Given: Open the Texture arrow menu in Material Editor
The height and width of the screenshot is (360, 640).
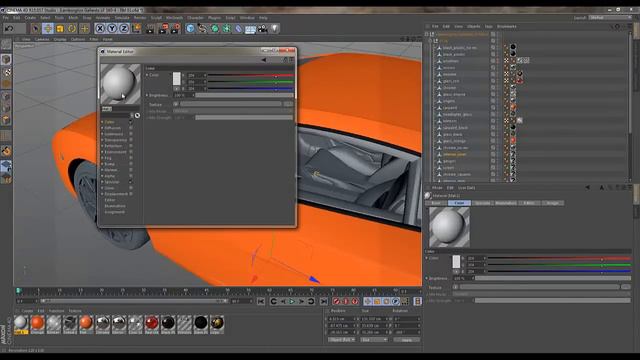Looking at the screenshot, I should click(x=176, y=104).
